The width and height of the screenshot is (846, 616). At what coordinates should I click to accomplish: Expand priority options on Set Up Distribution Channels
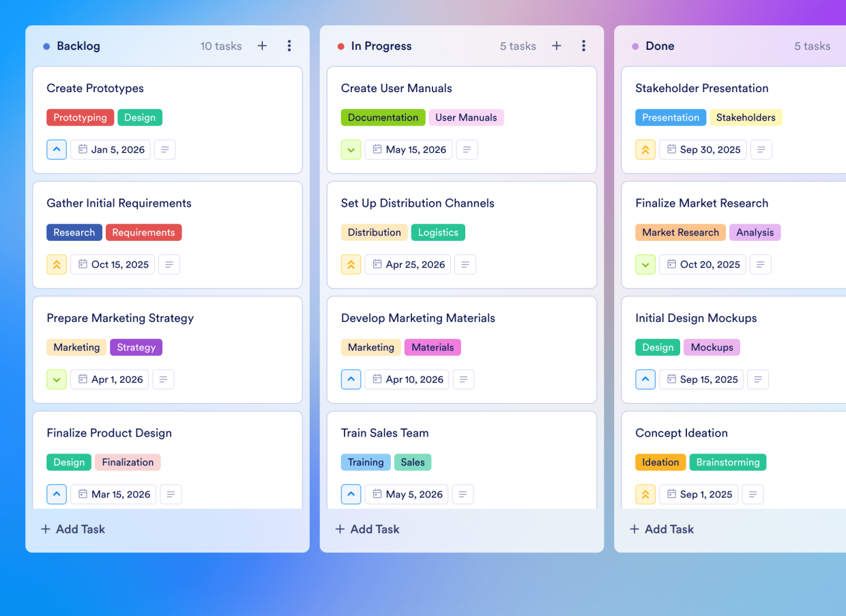point(351,264)
